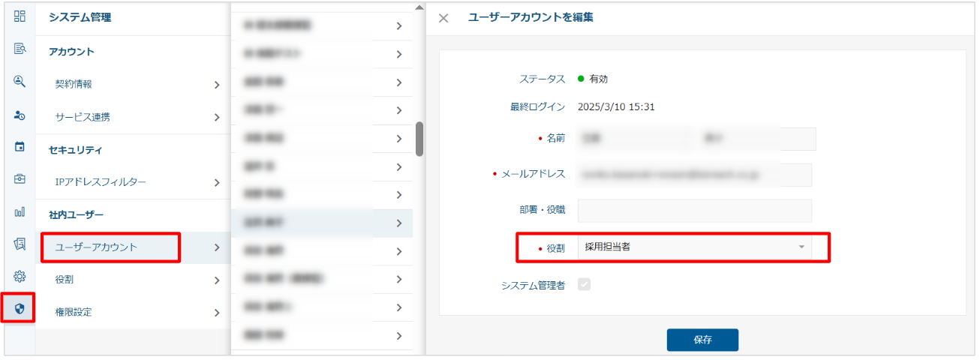The height and width of the screenshot is (360, 980).
Task: Toggle the システム管理者 checkbox
Action: pos(584,285)
